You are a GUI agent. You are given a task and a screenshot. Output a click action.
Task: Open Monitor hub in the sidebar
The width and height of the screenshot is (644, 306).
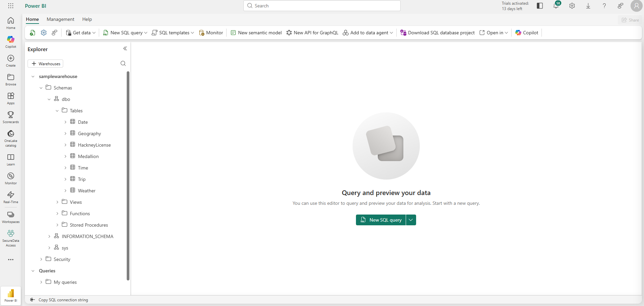[x=11, y=179]
